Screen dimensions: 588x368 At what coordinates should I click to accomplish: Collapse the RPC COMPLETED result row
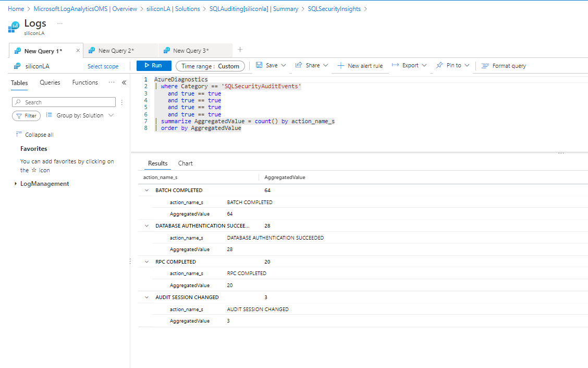[x=146, y=262]
